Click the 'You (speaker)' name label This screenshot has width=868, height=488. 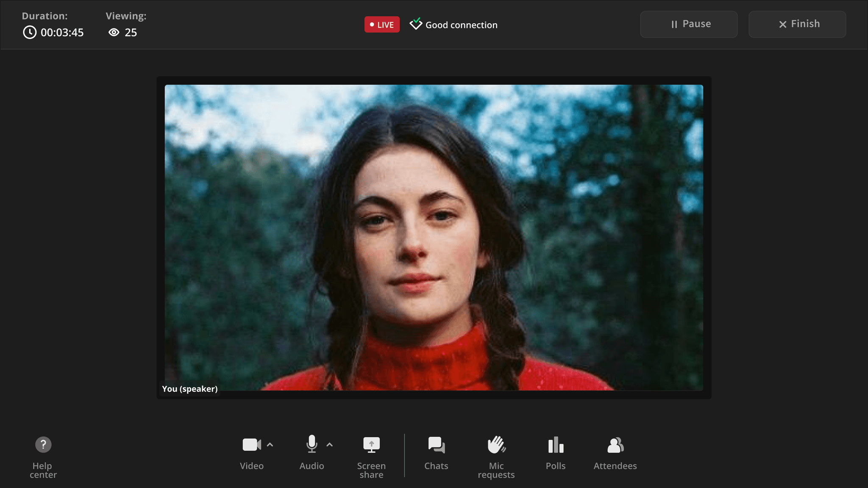click(x=189, y=389)
